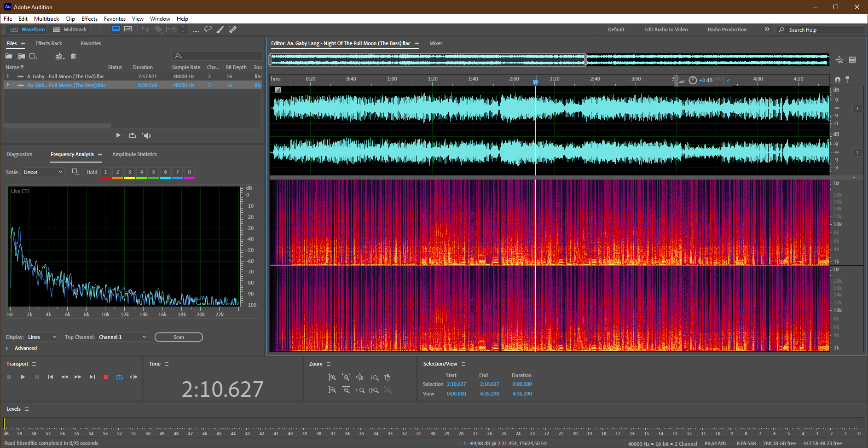Click the Import File icon in Files panel

point(21,56)
